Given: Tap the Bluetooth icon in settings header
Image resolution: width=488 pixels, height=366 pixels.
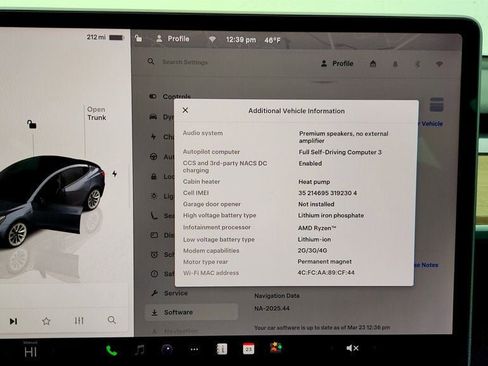Looking at the screenshot, I should (x=417, y=64).
